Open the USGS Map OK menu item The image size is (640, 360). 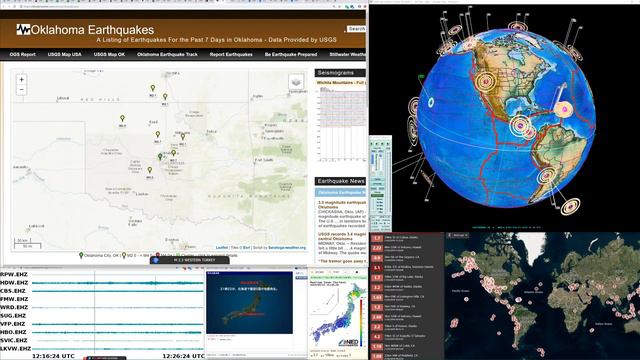point(109,54)
